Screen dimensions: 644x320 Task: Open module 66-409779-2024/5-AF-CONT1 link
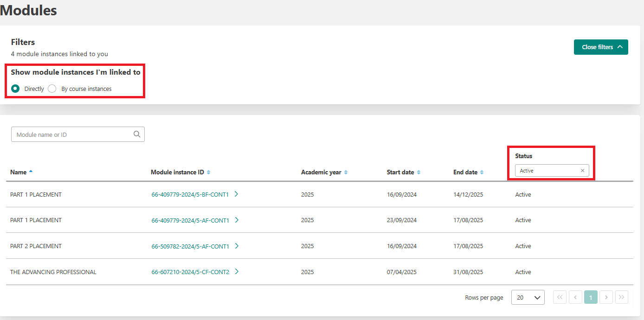click(190, 221)
